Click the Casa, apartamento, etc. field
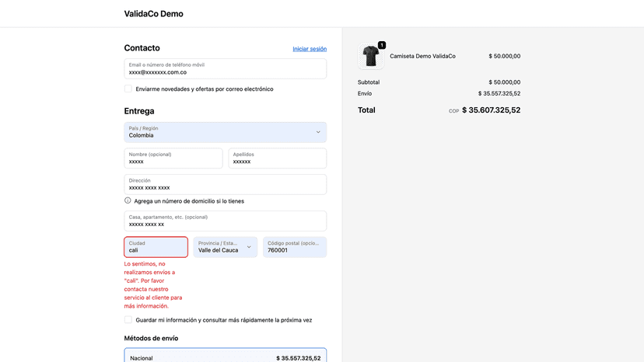This screenshot has width=644, height=362. [226, 221]
